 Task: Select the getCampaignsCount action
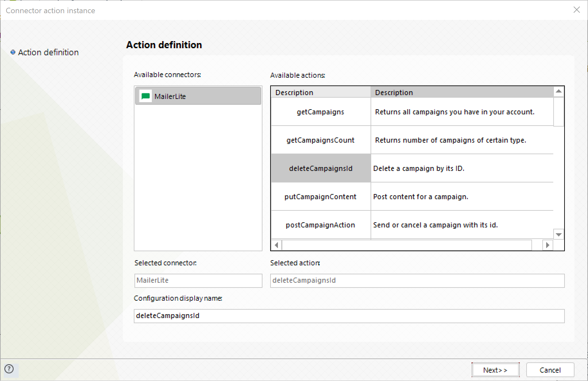(321, 140)
